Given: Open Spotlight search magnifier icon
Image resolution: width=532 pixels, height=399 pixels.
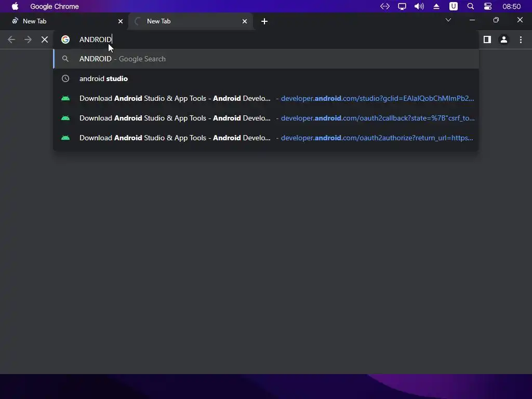Looking at the screenshot, I should (471, 6).
